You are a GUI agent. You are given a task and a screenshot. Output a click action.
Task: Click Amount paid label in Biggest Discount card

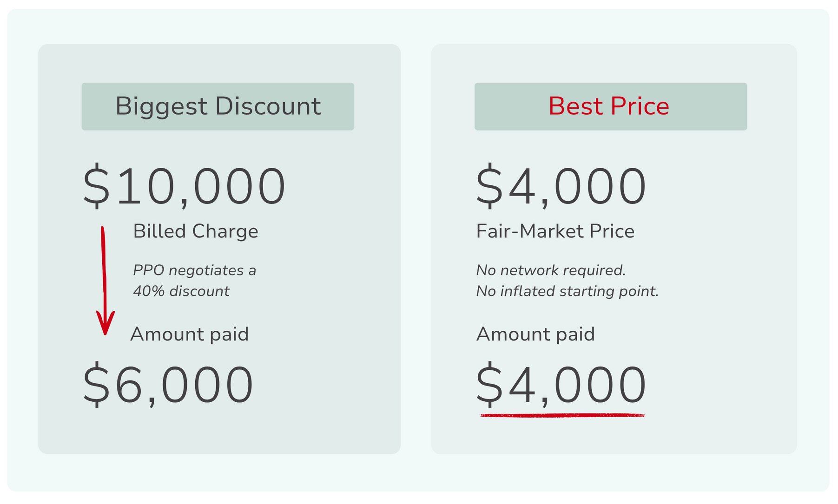click(190, 334)
